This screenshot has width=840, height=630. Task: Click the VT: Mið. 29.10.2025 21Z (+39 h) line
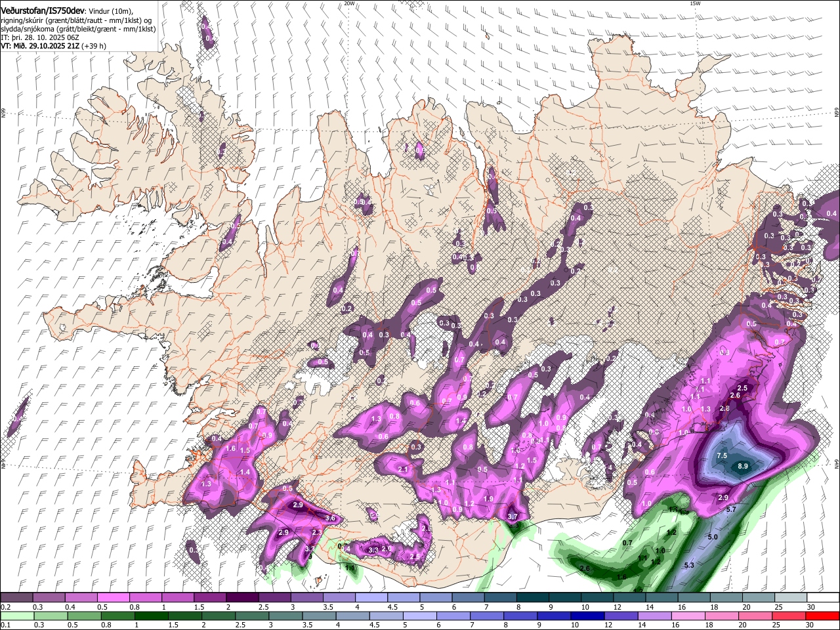pyautogui.click(x=53, y=46)
